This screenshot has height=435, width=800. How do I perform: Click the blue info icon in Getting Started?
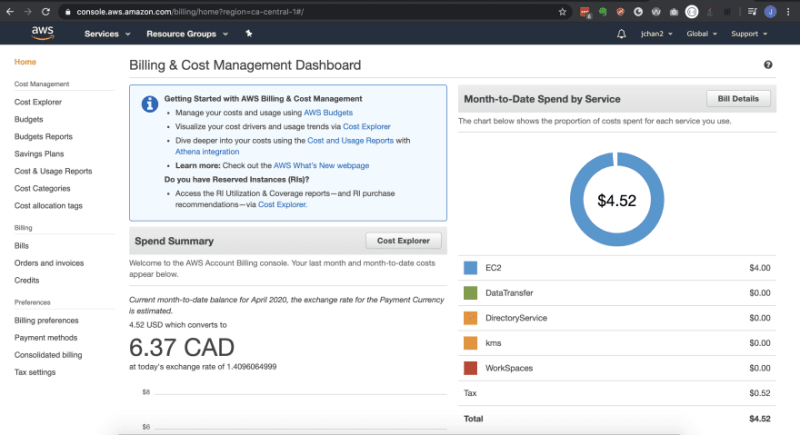[x=149, y=104]
